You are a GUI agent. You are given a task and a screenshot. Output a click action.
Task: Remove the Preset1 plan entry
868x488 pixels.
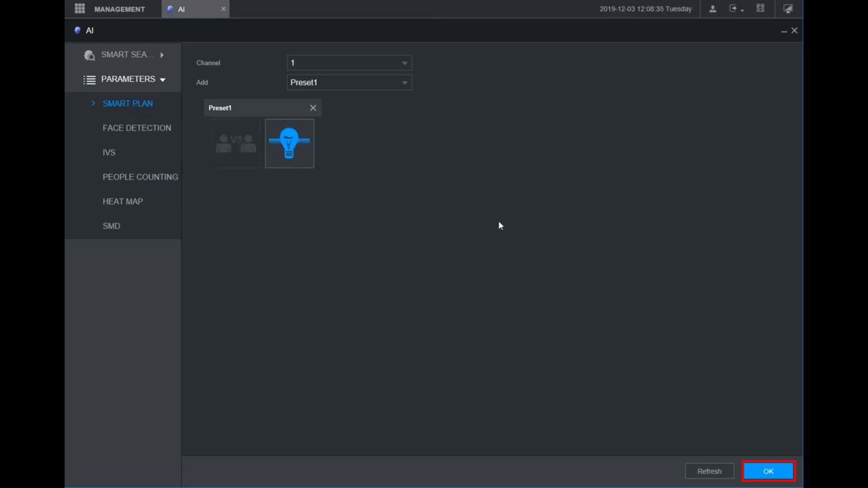313,108
